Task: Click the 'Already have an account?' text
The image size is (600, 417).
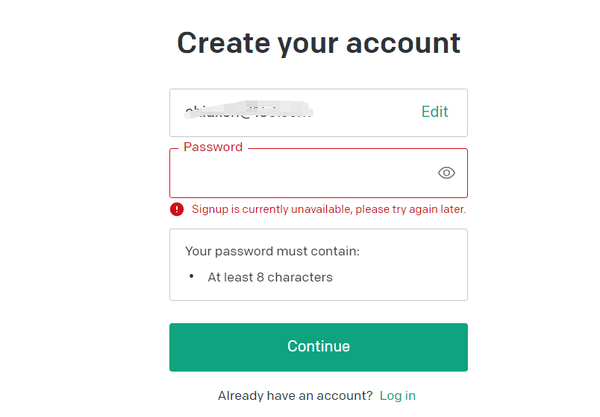Action: click(294, 396)
